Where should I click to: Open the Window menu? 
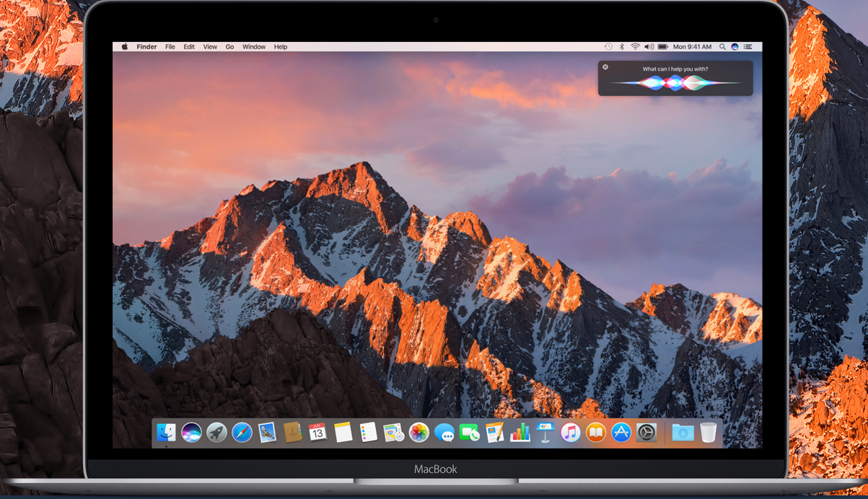(x=254, y=47)
